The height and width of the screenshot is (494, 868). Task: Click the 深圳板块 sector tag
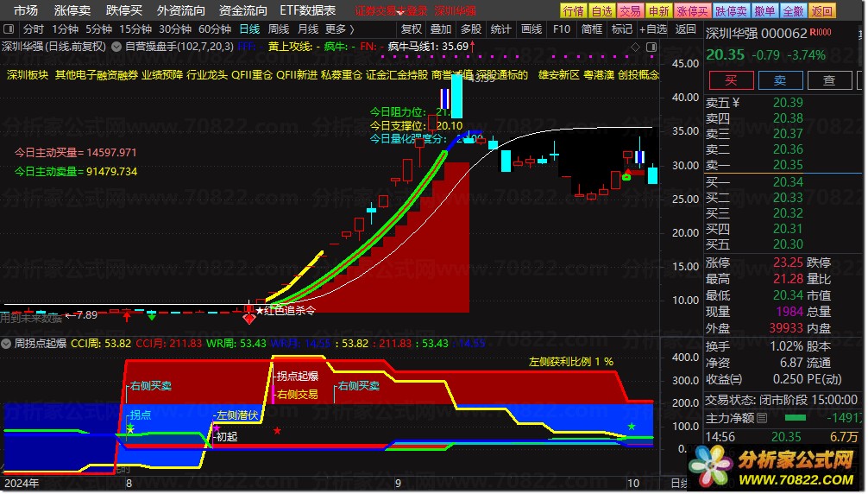point(28,75)
